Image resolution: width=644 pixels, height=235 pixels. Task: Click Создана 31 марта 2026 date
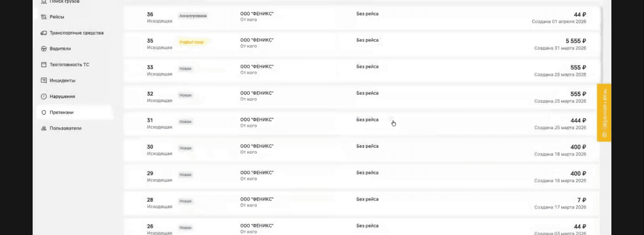point(560,48)
